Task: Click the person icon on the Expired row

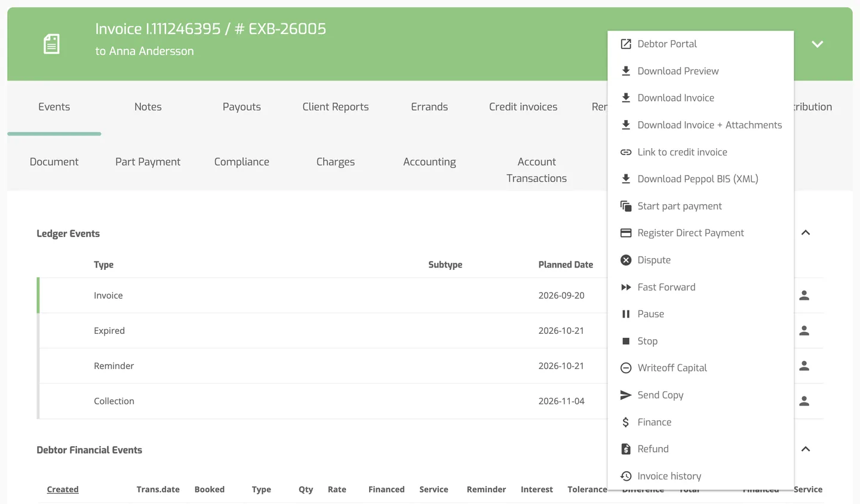Action: 804,331
